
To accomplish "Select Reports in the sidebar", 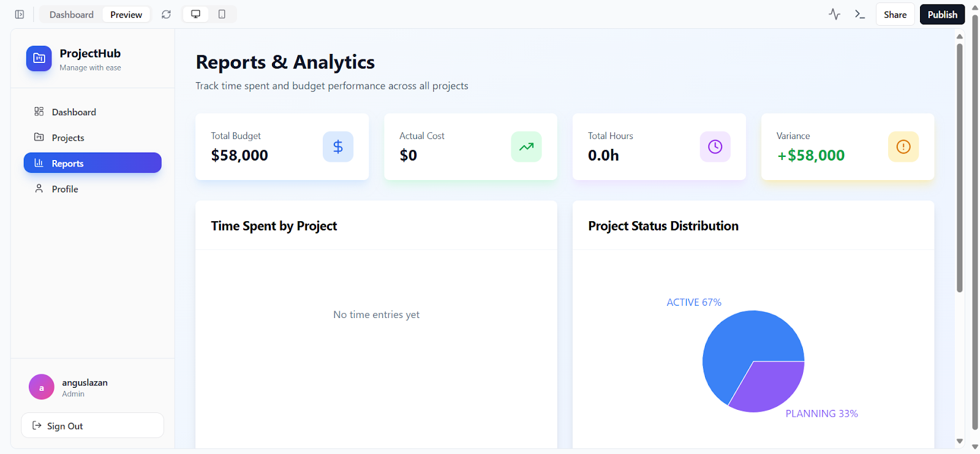I will pos(92,163).
